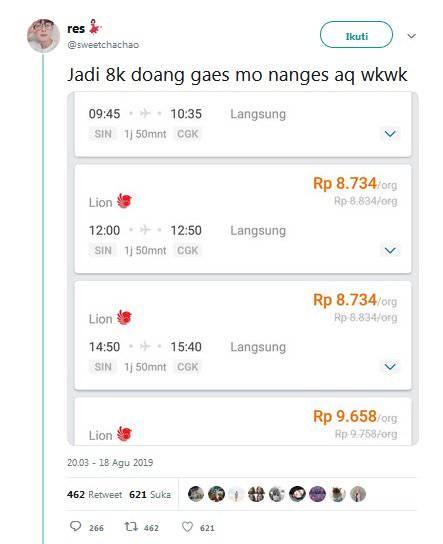This screenshot has height=544, width=443.
Task: Open the @sweetchachao handle link
Action: (x=103, y=45)
